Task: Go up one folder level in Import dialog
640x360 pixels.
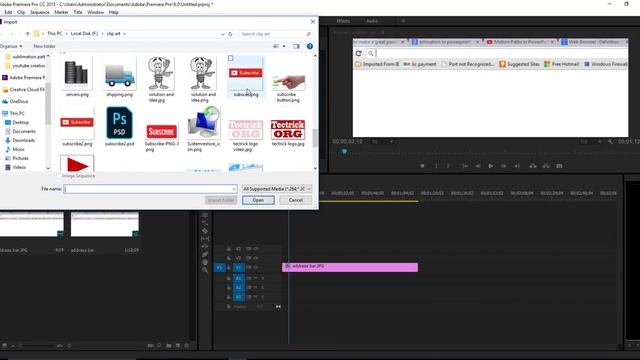Action: click(27, 34)
